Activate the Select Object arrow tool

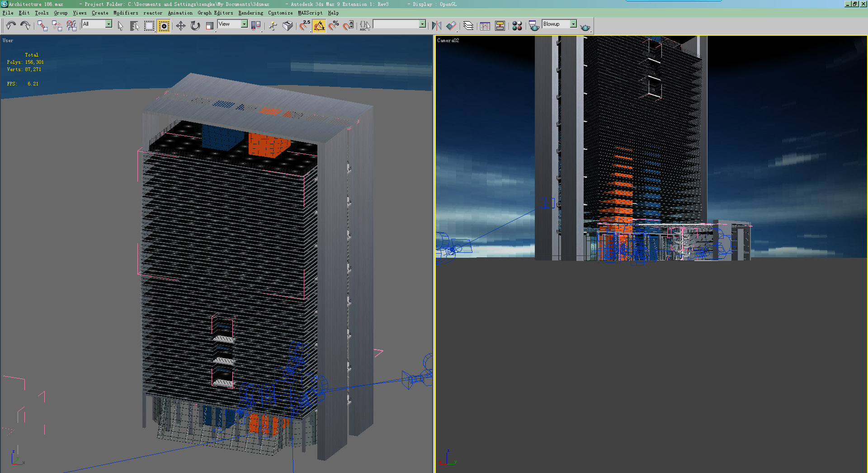tap(120, 25)
